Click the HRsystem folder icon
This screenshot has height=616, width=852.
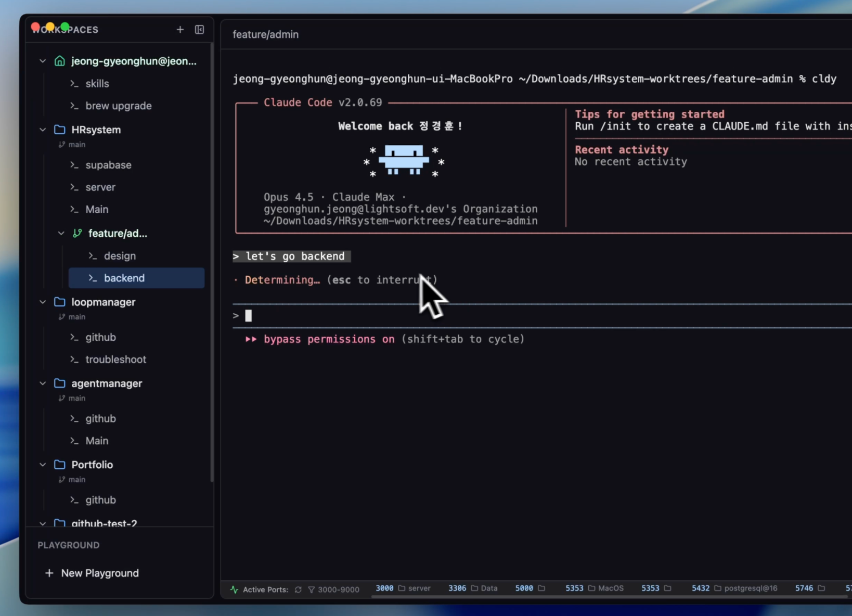(60, 130)
